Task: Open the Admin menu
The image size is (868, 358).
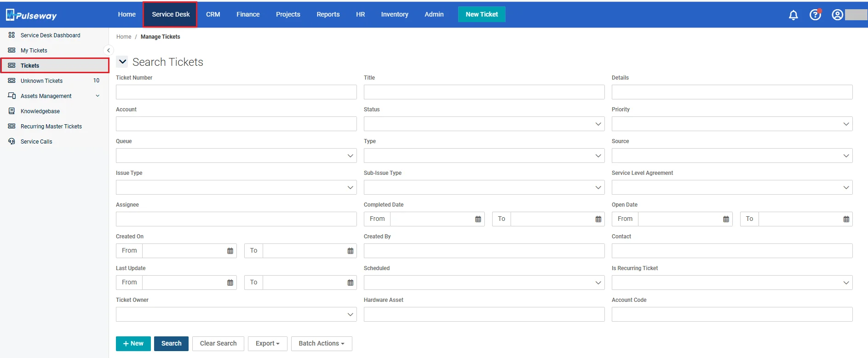Action: pos(434,14)
